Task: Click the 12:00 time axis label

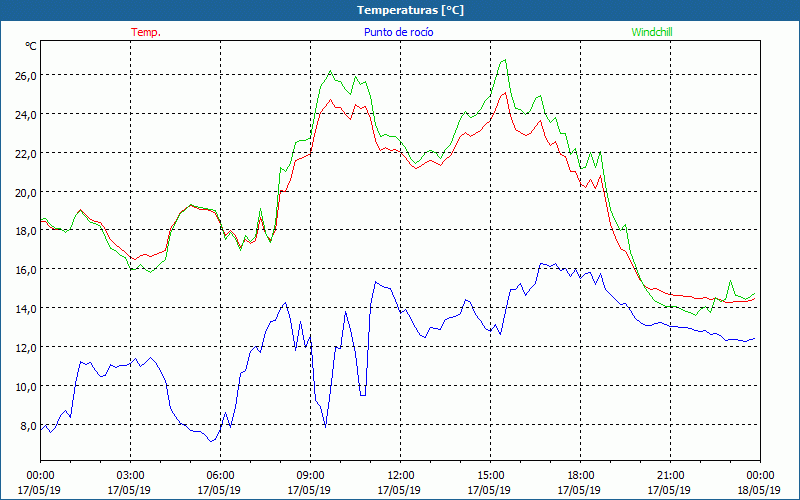Action: [x=401, y=476]
